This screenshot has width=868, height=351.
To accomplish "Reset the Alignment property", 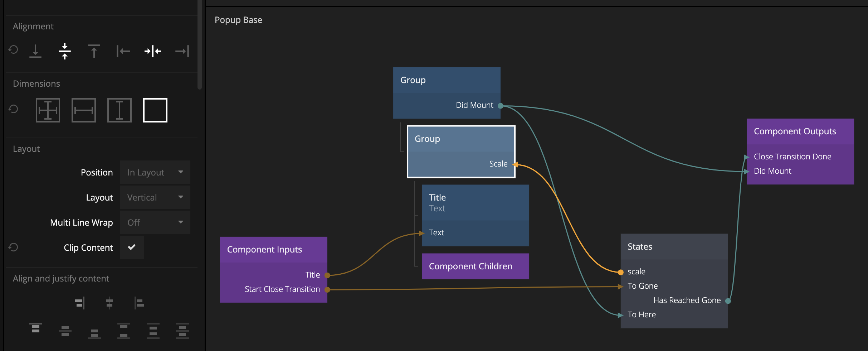I will (13, 49).
